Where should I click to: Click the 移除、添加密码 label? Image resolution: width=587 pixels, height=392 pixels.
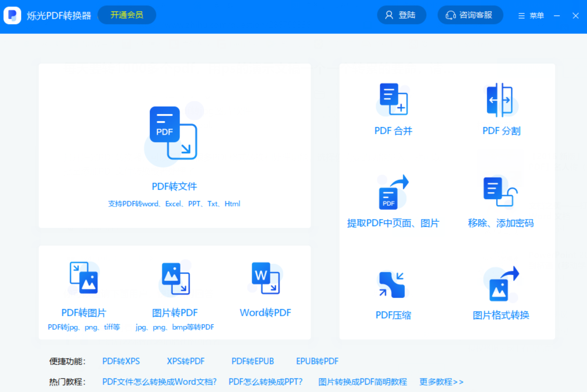501,223
